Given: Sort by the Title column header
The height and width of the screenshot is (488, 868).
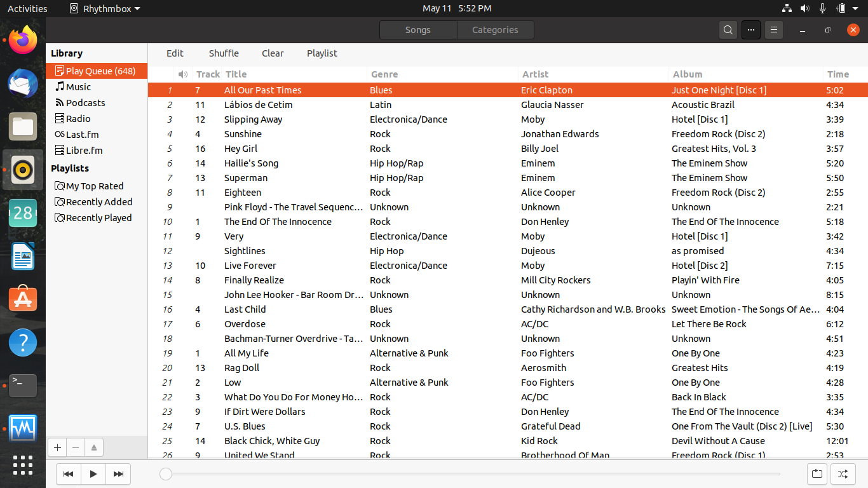Looking at the screenshot, I should point(294,74).
